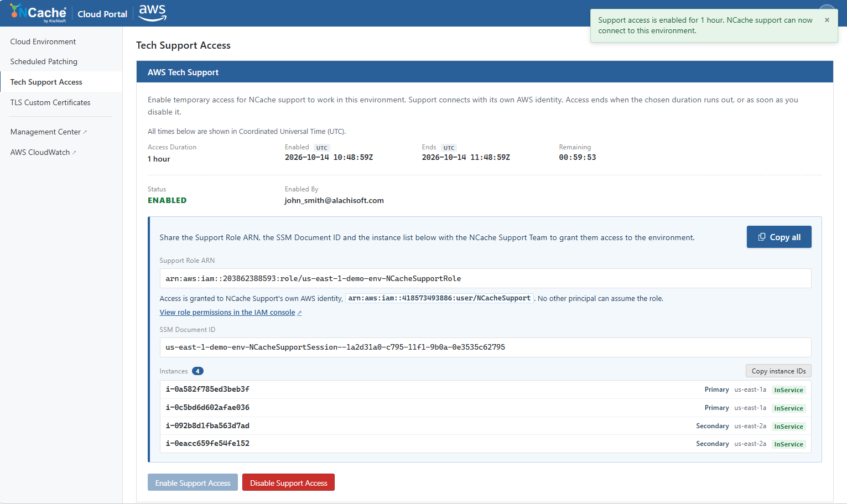The width and height of the screenshot is (847, 504).
Task: Click the 1 hour access duration value
Action: [159, 159]
